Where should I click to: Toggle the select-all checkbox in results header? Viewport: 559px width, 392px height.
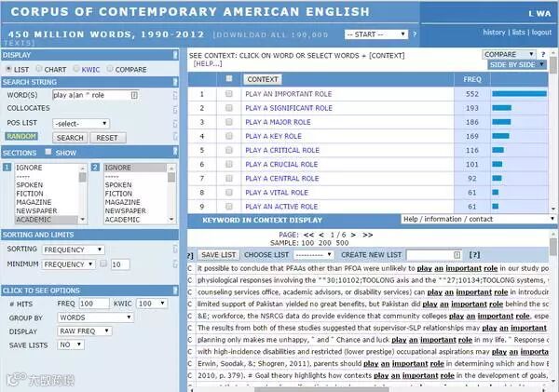coord(229,78)
